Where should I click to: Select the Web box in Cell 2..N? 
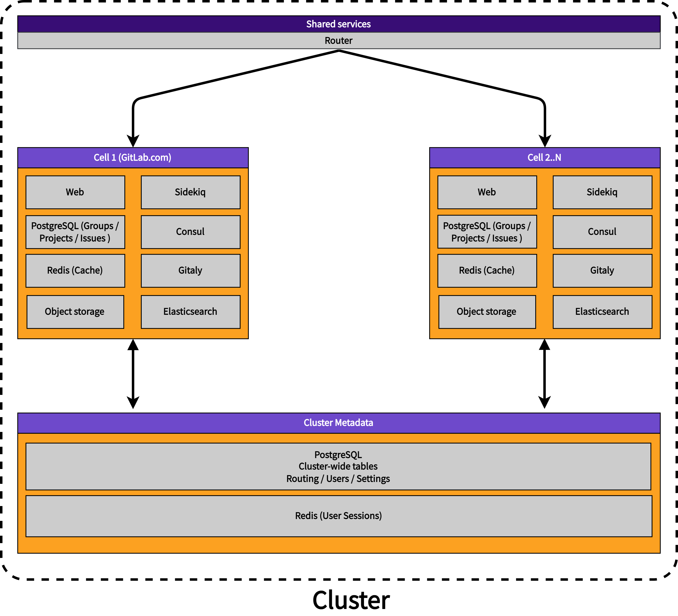click(487, 192)
